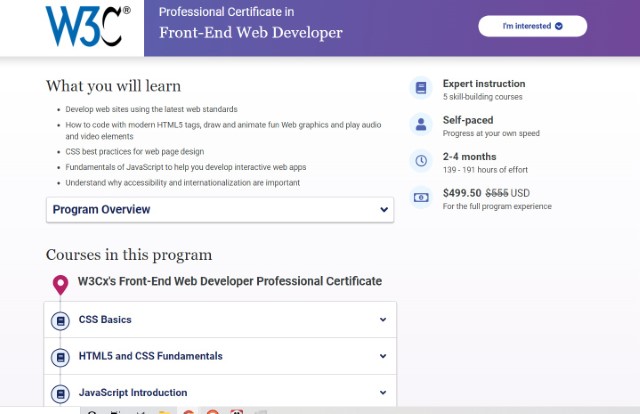Image resolution: width=640 pixels, height=414 pixels.
Task: Click For the full program experience text
Action: (x=497, y=206)
